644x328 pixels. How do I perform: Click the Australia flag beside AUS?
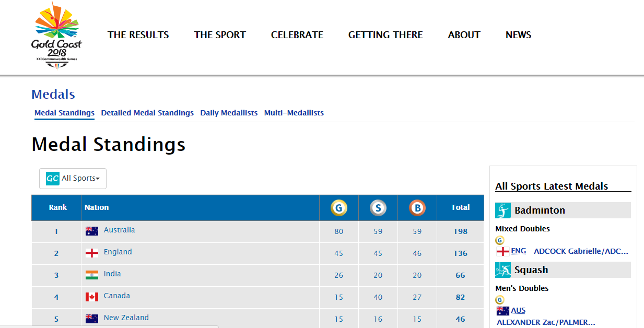pyautogui.click(x=503, y=311)
